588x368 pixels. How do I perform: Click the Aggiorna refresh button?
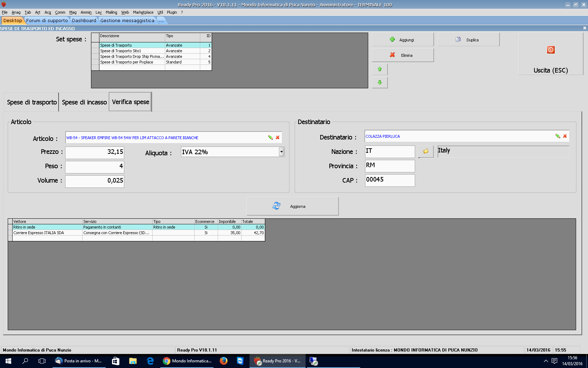pyautogui.click(x=293, y=206)
